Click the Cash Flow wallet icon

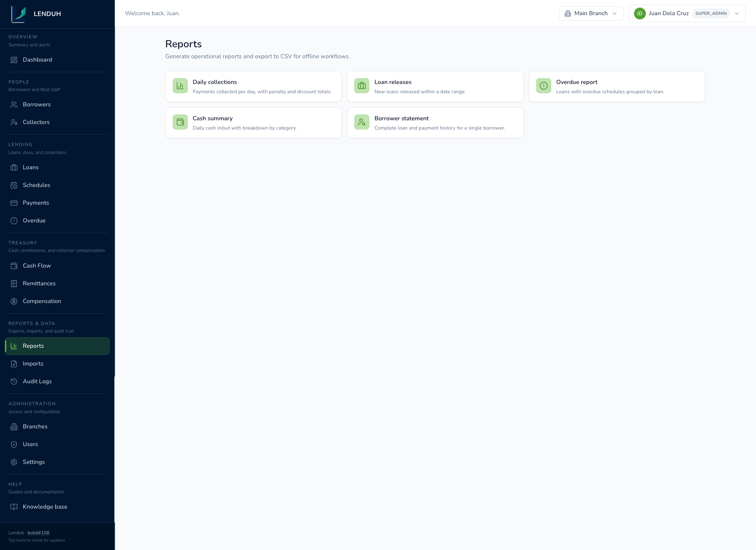tap(14, 266)
